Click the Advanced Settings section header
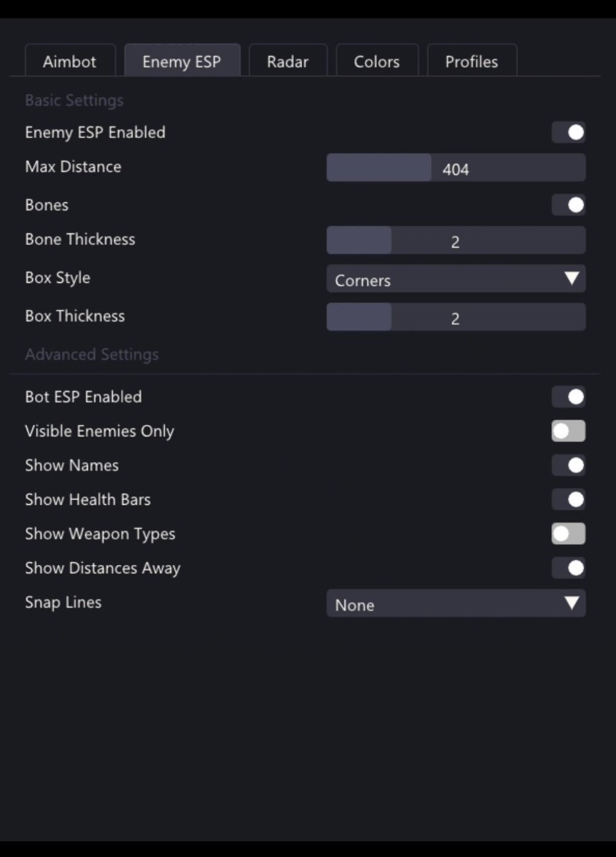Screen dimensions: 616x857 tap(91, 355)
